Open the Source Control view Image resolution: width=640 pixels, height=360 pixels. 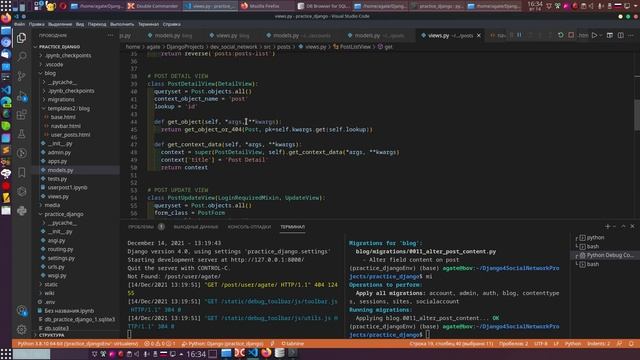[x=22, y=76]
